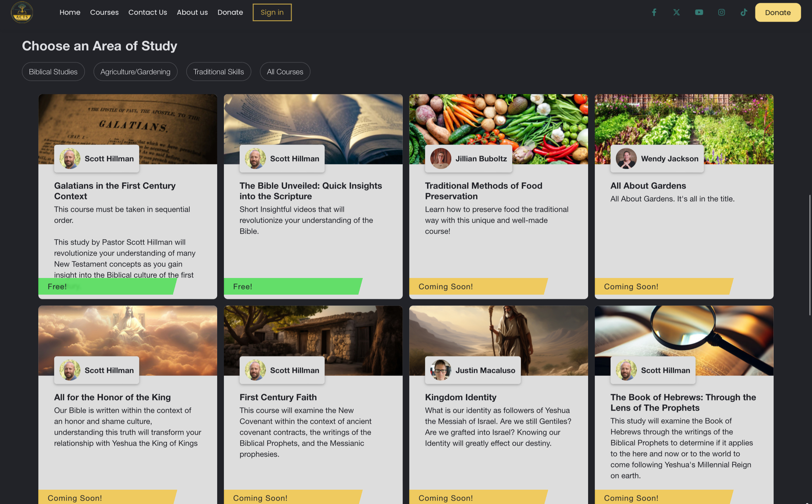This screenshot has width=812, height=504.
Task: Open the YouTube social icon
Action: coord(699,12)
